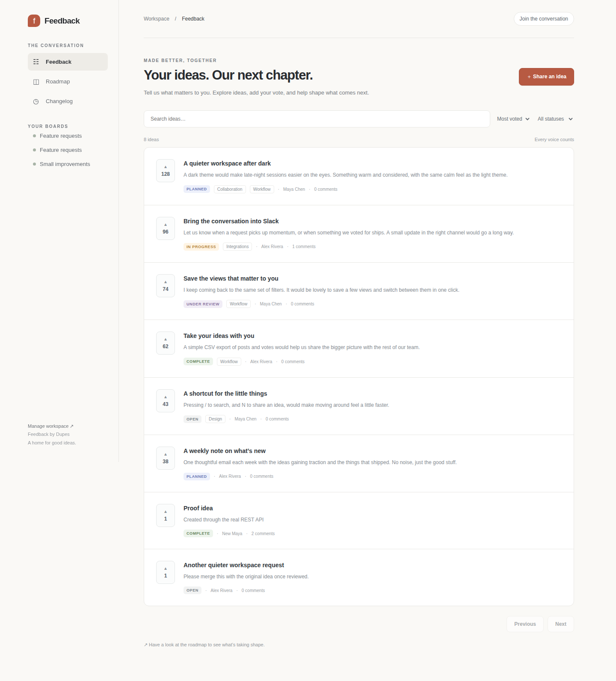Click Join the conversation button
Viewport: 616px width, 681px height.
pyautogui.click(x=544, y=19)
